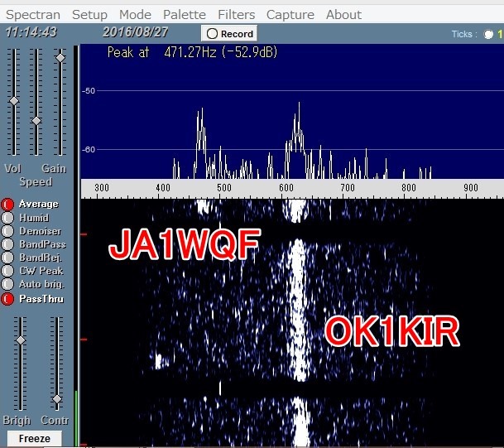Click the Record button
Viewport: 504px width, 448px height.
[x=229, y=33]
